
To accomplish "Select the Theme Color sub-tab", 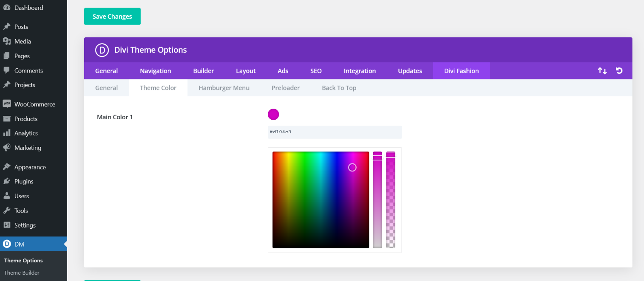I will pos(158,88).
